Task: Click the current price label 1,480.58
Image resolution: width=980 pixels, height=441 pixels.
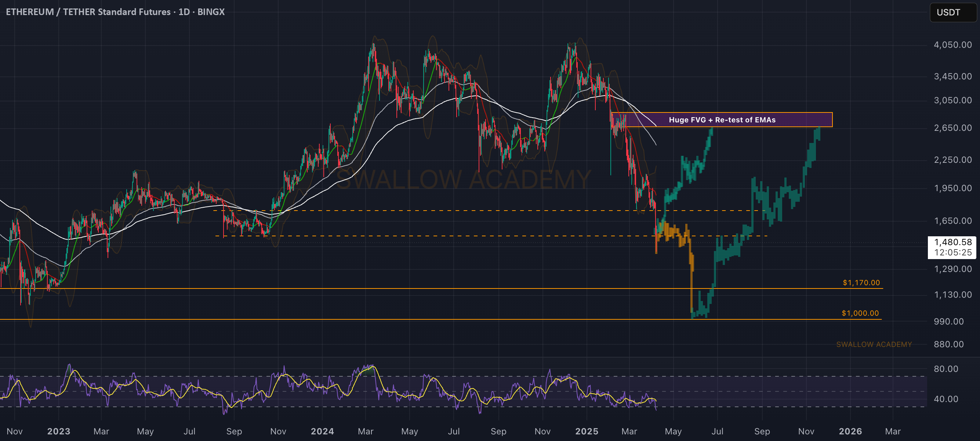Action: click(952, 242)
